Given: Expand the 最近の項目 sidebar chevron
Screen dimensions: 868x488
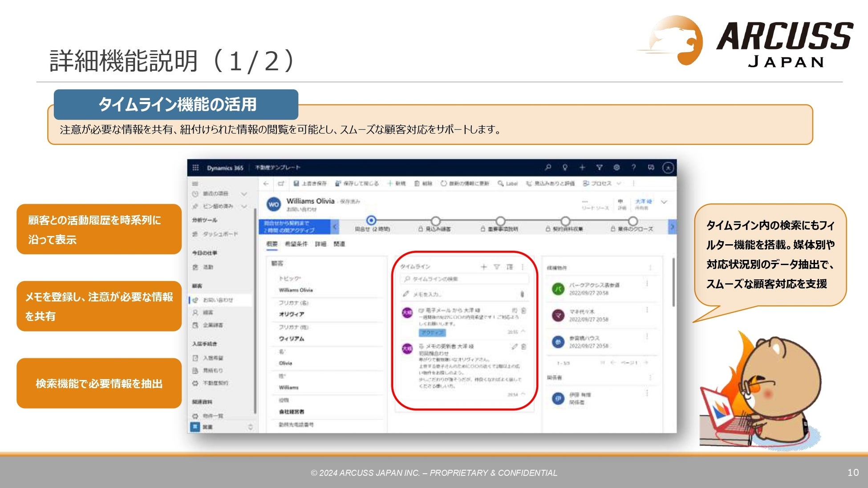Looking at the screenshot, I should point(244,194).
